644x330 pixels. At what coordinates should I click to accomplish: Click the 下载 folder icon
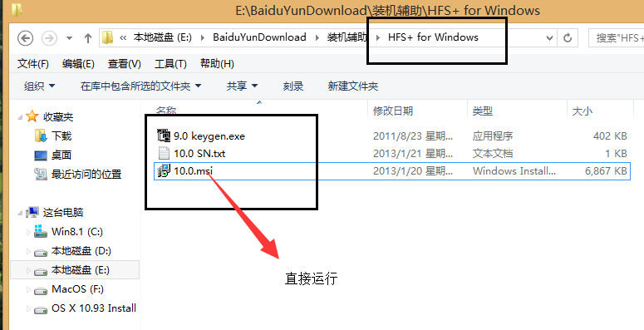click(41, 135)
